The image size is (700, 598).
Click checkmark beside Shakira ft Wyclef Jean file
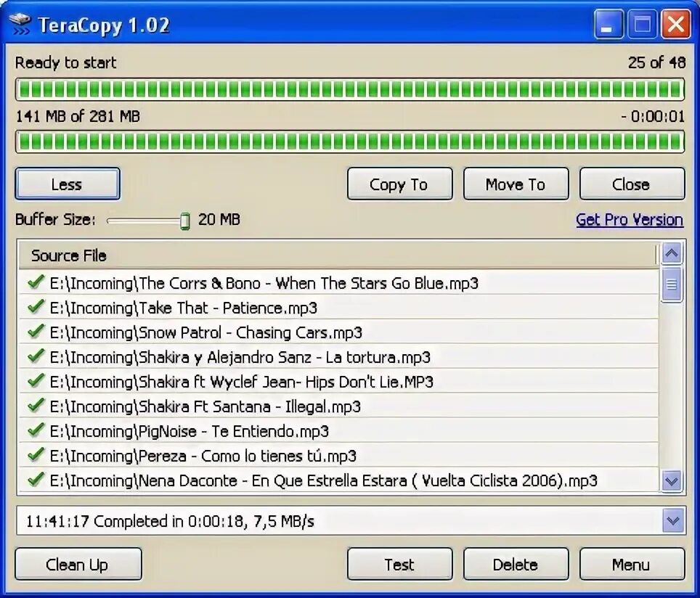coord(36,381)
